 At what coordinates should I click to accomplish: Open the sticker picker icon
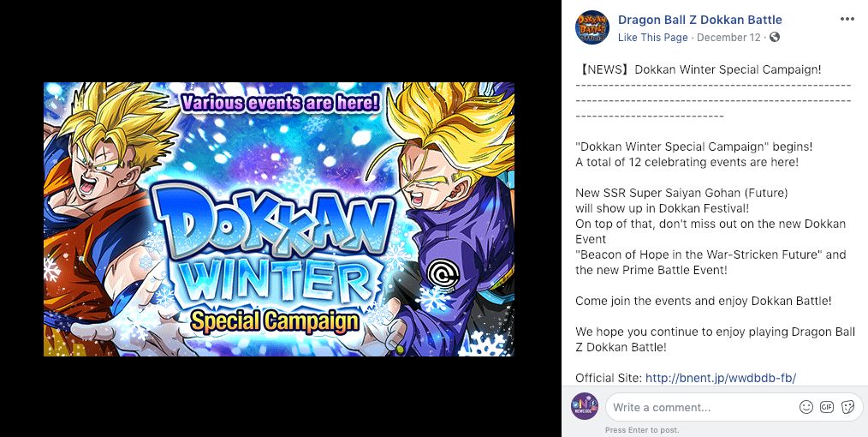[x=847, y=407]
